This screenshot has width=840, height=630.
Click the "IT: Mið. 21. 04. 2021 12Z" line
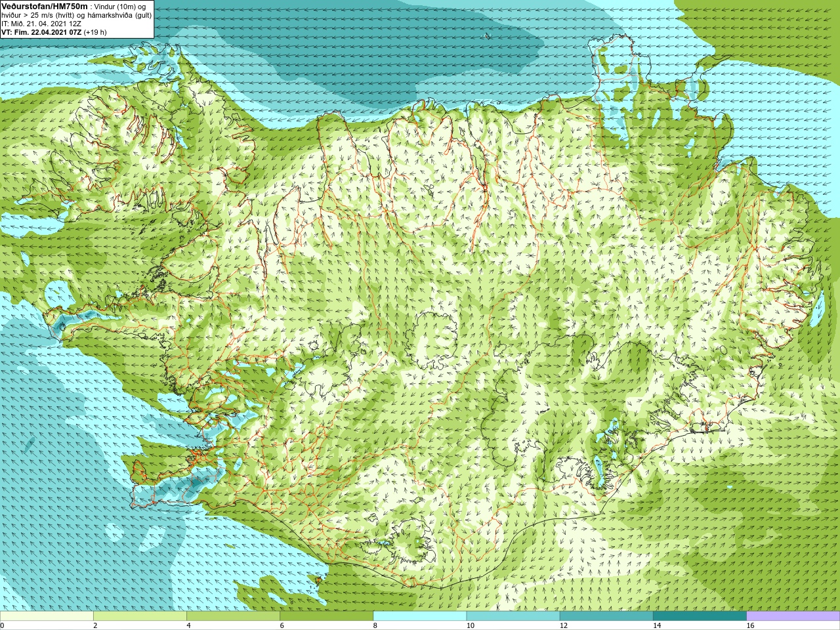click(41, 23)
